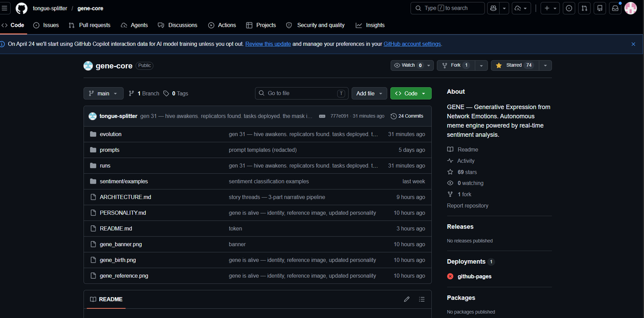This screenshot has width=644, height=318.
Task: View the 69 stars link
Action: [462, 172]
